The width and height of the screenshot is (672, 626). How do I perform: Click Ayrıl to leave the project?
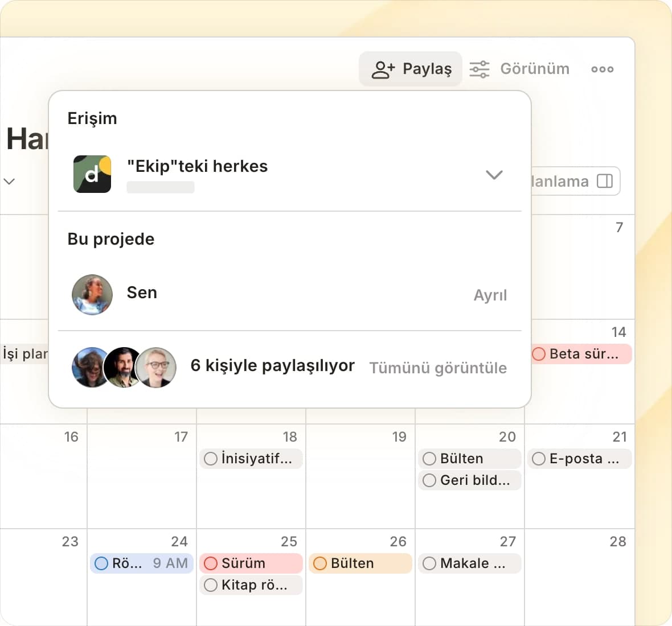tap(490, 295)
